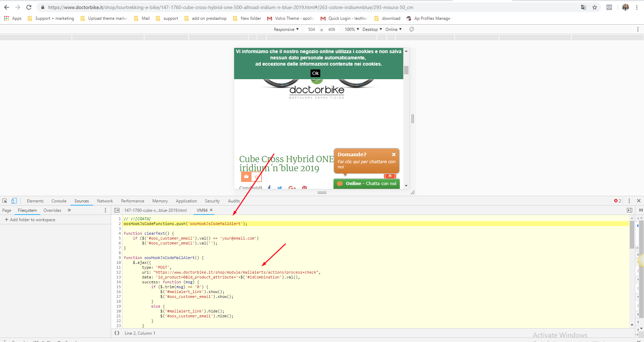The image size is (644, 342).
Task: Open the Security tab
Action: (212, 201)
